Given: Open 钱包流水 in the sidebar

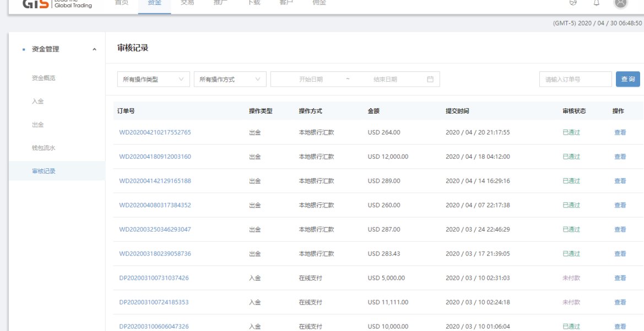Looking at the screenshot, I should tap(44, 148).
